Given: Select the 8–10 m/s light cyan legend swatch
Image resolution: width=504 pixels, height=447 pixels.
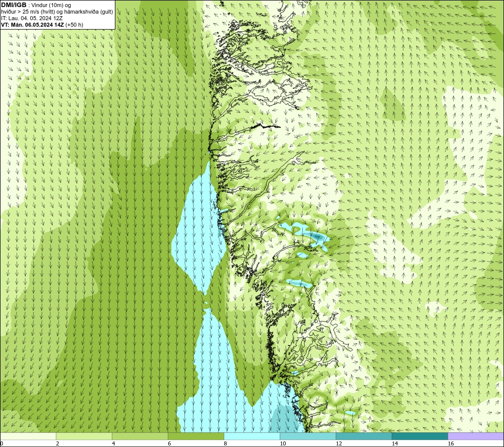Looking at the screenshot, I should coord(251,436).
